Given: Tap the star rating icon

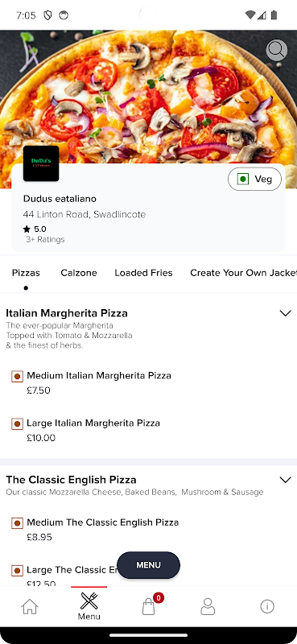Looking at the screenshot, I should tap(27, 229).
